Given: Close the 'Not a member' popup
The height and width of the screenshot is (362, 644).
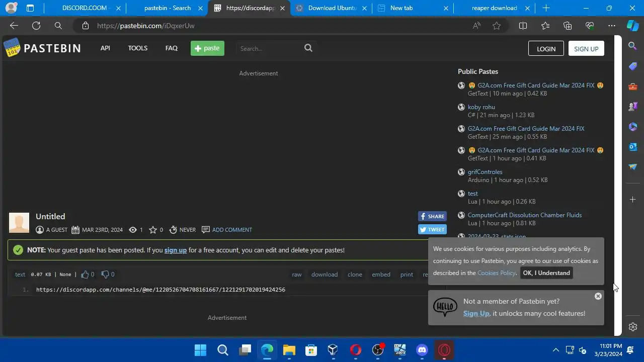Looking at the screenshot, I should 598,296.
